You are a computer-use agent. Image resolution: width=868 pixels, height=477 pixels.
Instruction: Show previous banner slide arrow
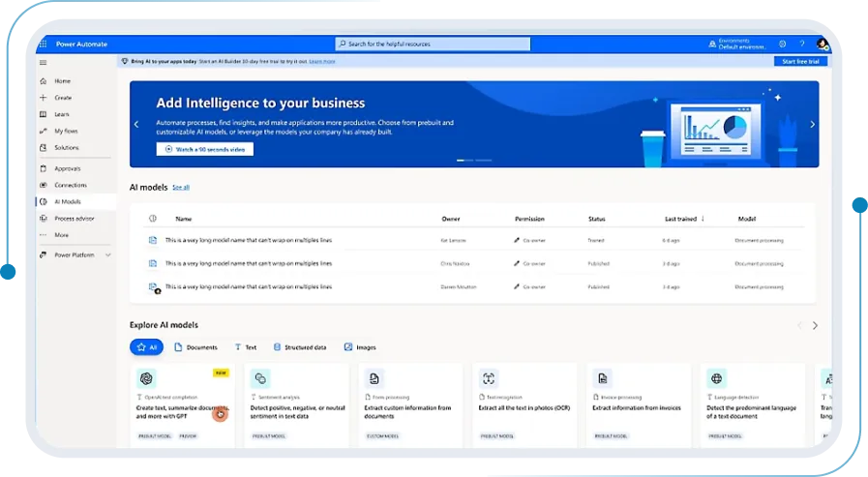(136, 124)
